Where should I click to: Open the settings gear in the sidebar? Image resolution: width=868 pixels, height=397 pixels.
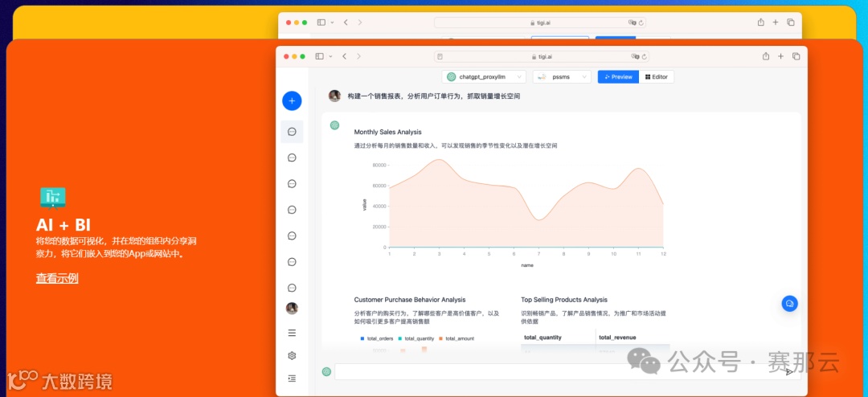(292, 355)
